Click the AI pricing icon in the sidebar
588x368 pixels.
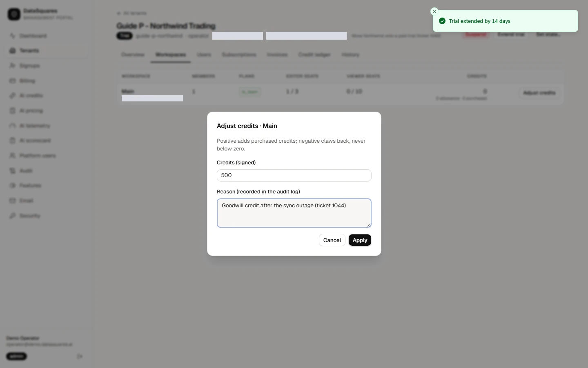13,111
